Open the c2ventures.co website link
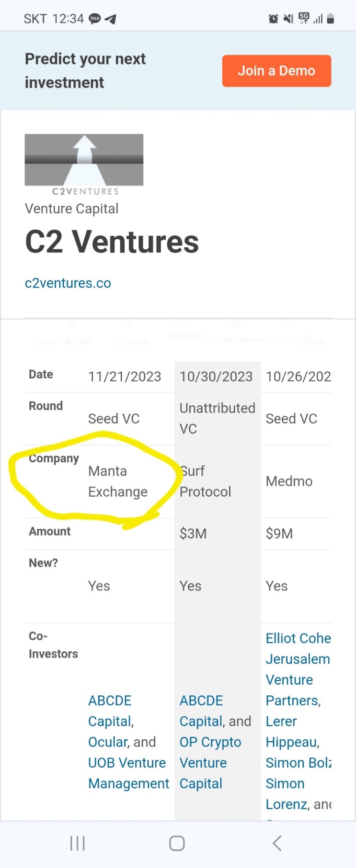Screen dimensions: 356x868 click(x=68, y=283)
